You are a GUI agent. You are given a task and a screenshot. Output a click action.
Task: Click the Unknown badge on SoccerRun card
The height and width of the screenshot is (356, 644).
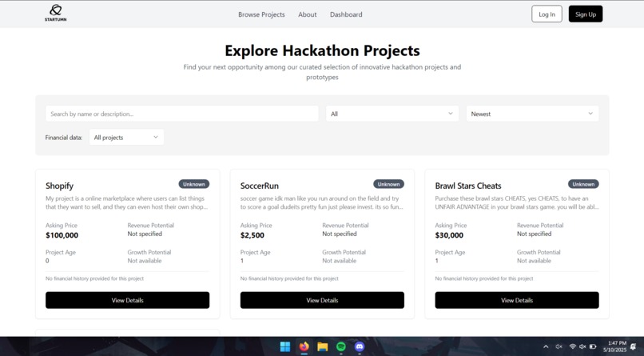[388, 184]
